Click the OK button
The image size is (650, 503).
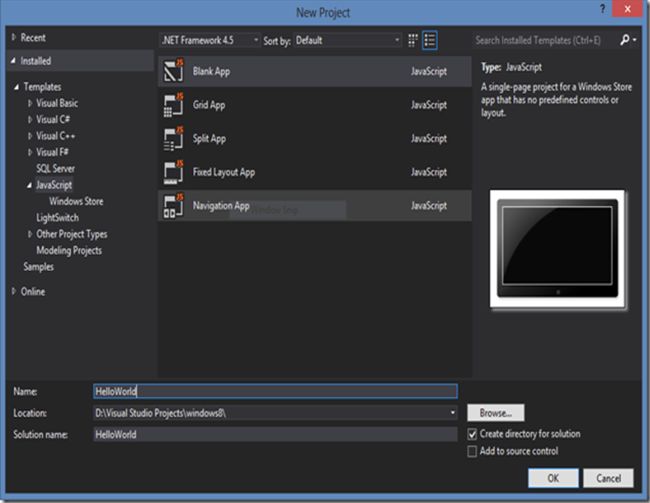[x=553, y=478]
